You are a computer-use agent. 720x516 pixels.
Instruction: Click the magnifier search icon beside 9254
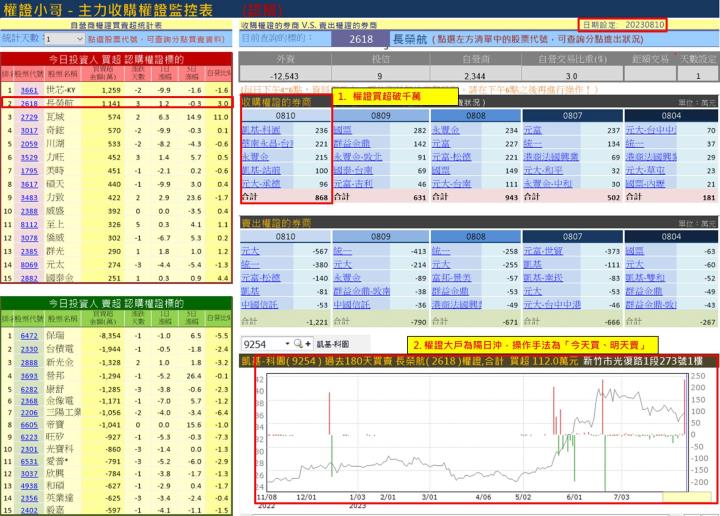click(x=298, y=343)
